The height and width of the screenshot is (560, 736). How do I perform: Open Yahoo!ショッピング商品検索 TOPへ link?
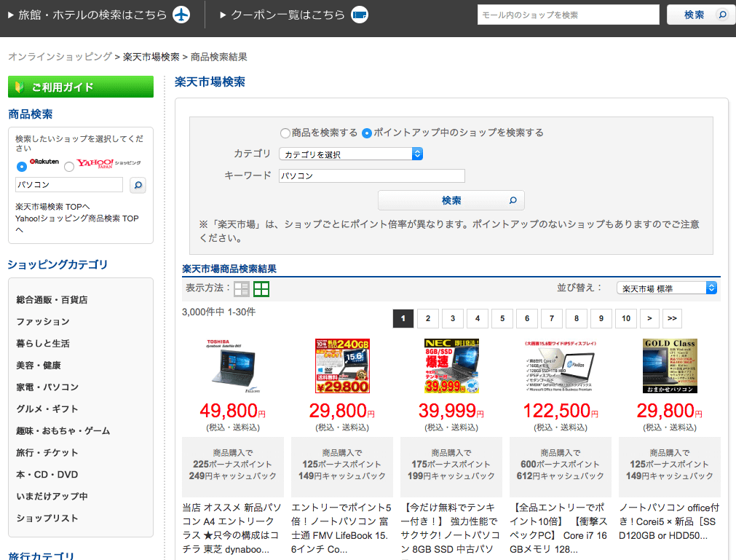pos(77,224)
